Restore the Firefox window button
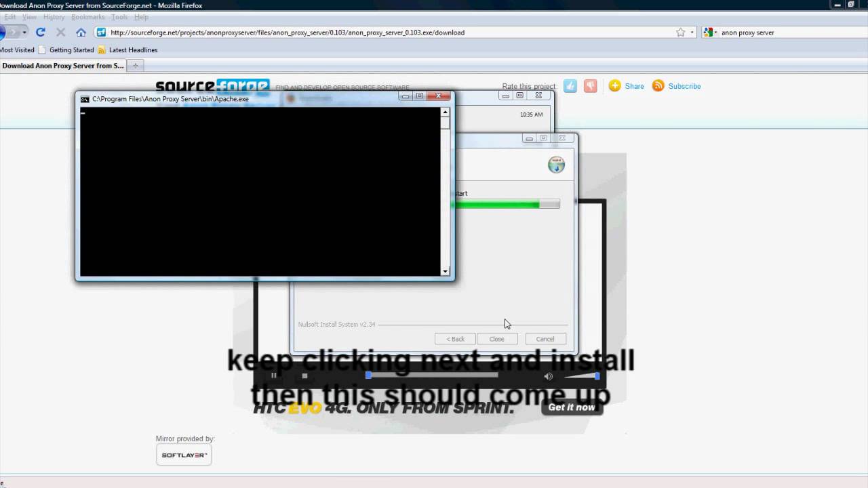 [850, 5]
